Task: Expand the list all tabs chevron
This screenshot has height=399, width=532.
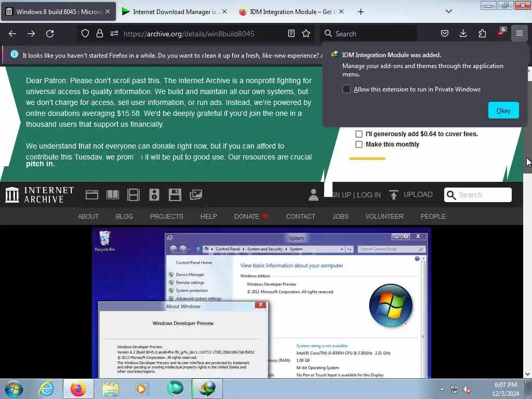Action: pyautogui.click(x=448, y=11)
